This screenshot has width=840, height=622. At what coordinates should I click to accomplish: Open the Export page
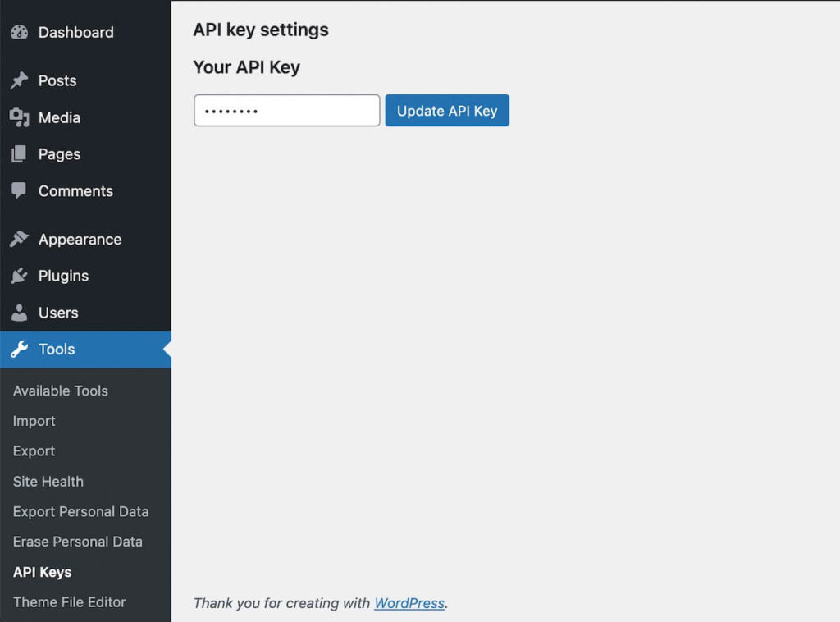click(x=34, y=451)
